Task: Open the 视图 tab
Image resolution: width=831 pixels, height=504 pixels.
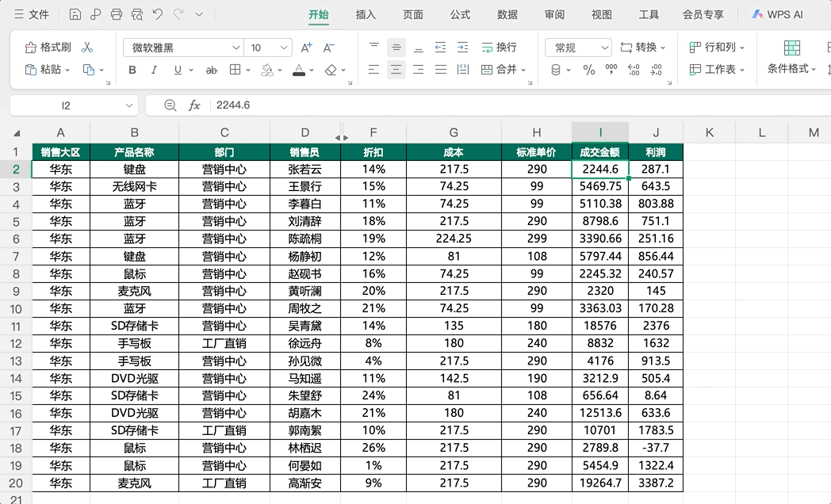Action: pos(602,14)
